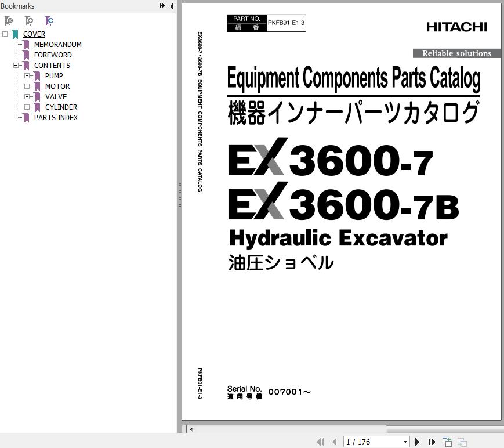The image size is (504, 448).
Task: Click the 'Reliable solutions' banner text
Action: (457, 53)
